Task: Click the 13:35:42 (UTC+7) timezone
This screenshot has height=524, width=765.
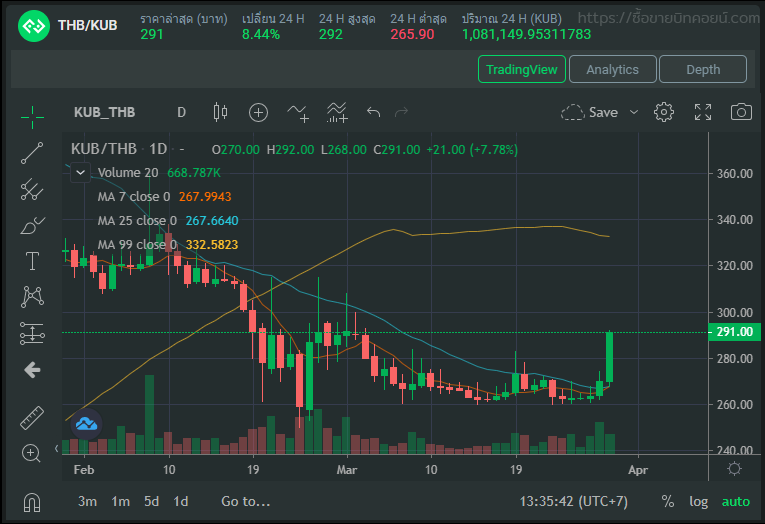Action: coord(574,502)
